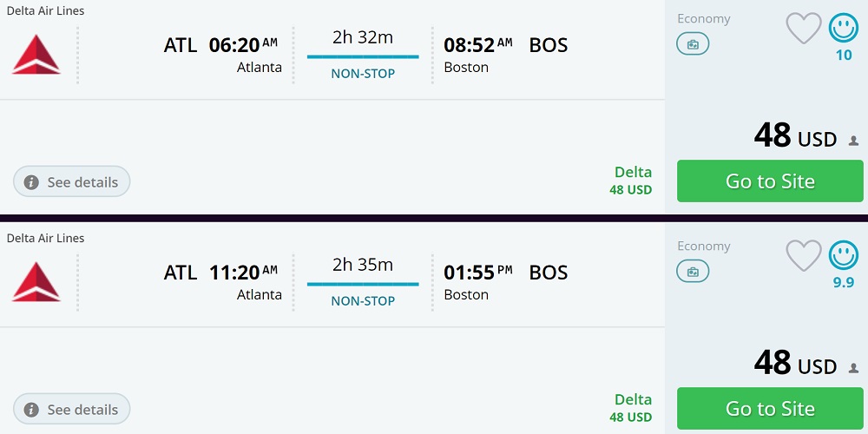Click passenger icon beside second 48 USD price
The width and height of the screenshot is (868, 434).
pyautogui.click(x=853, y=368)
